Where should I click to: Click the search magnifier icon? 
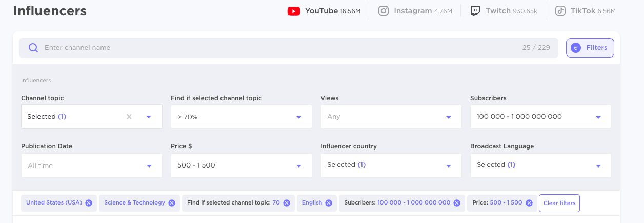(x=33, y=48)
